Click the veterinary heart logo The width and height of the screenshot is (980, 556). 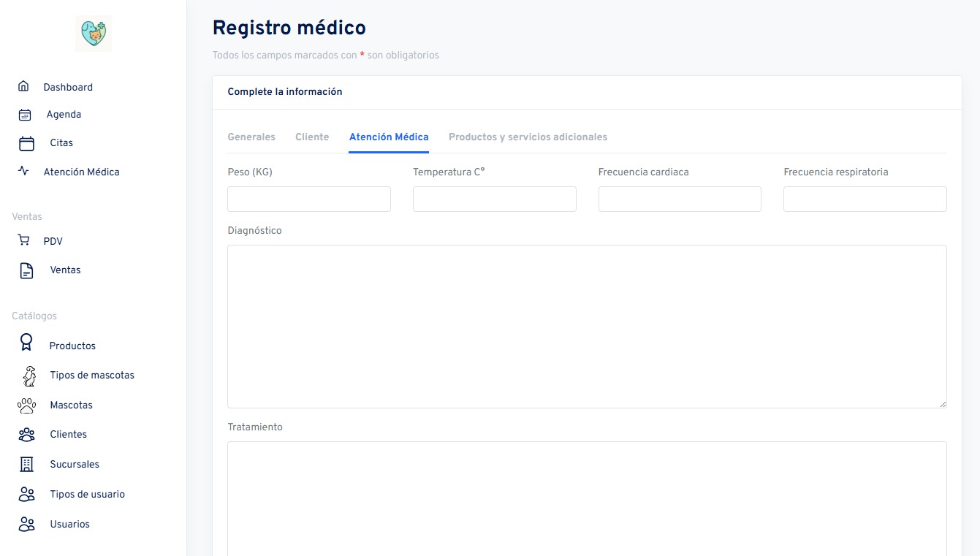94,34
